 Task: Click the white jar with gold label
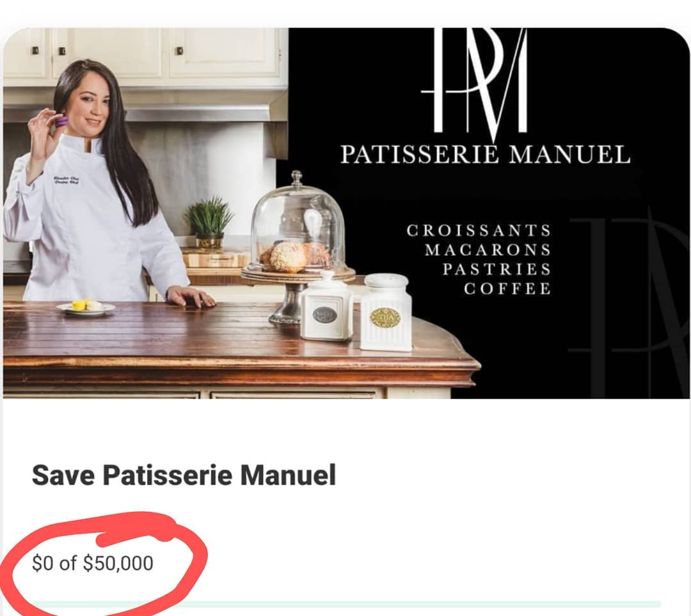point(386,312)
